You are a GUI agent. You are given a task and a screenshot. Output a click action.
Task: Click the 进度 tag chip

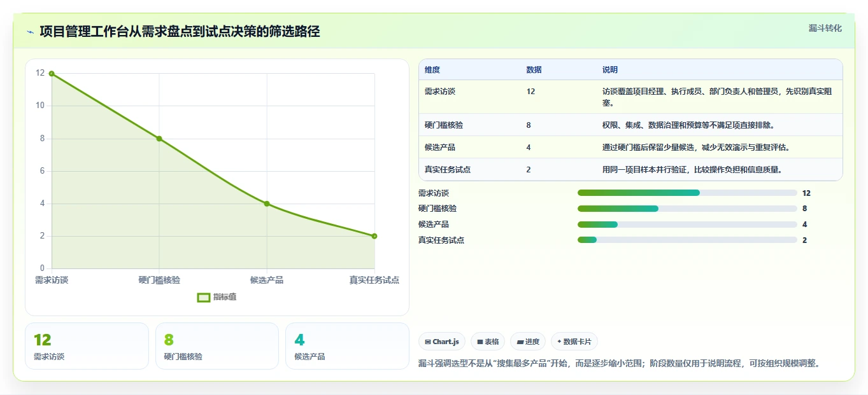coord(528,342)
